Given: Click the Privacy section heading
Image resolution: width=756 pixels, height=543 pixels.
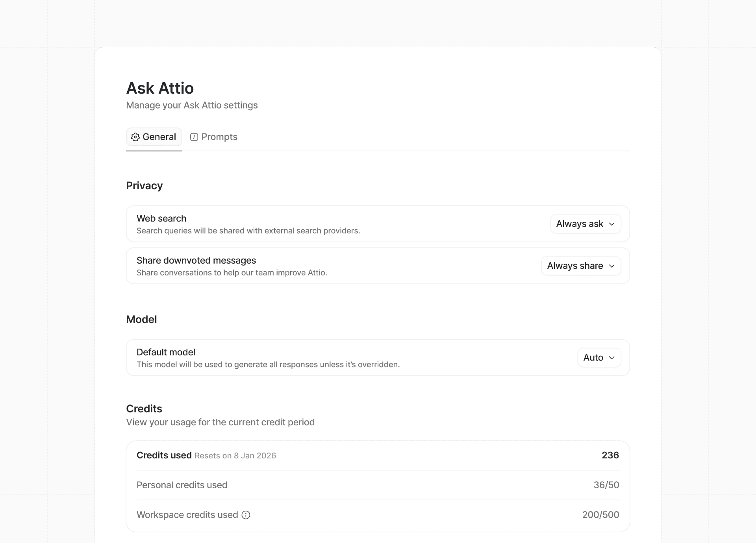Looking at the screenshot, I should (144, 185).
